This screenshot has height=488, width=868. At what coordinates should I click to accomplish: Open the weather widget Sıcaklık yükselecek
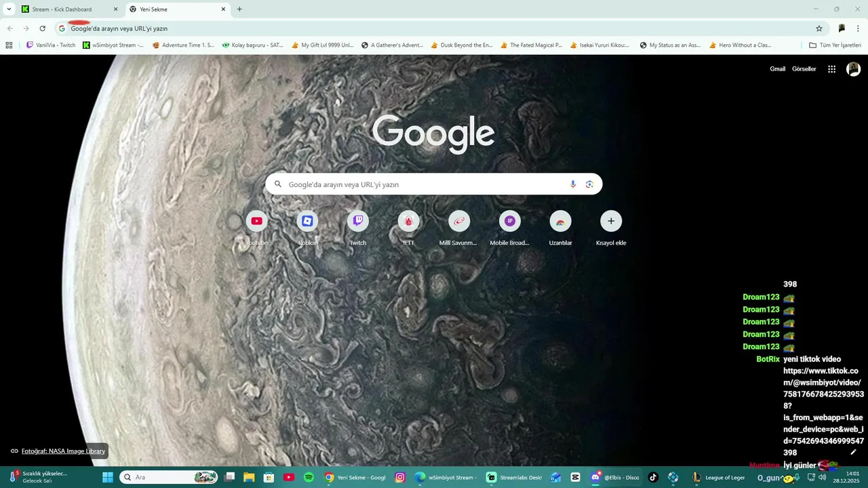[x=37, y=477]
